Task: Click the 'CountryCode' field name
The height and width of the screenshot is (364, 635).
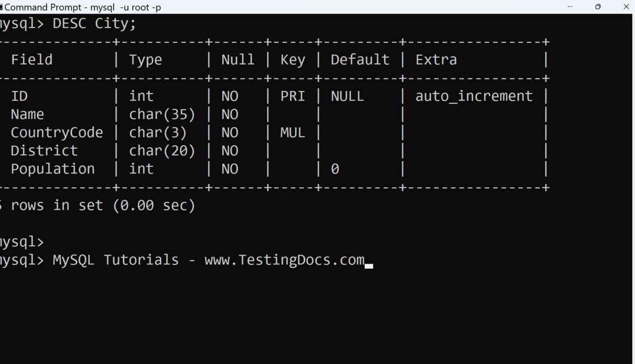Action: [57, 132]
